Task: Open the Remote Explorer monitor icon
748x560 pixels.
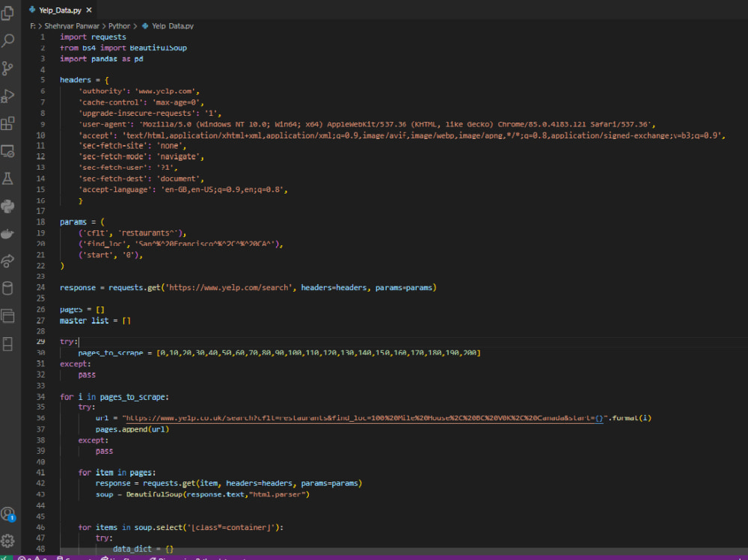Action: (7, 151)
